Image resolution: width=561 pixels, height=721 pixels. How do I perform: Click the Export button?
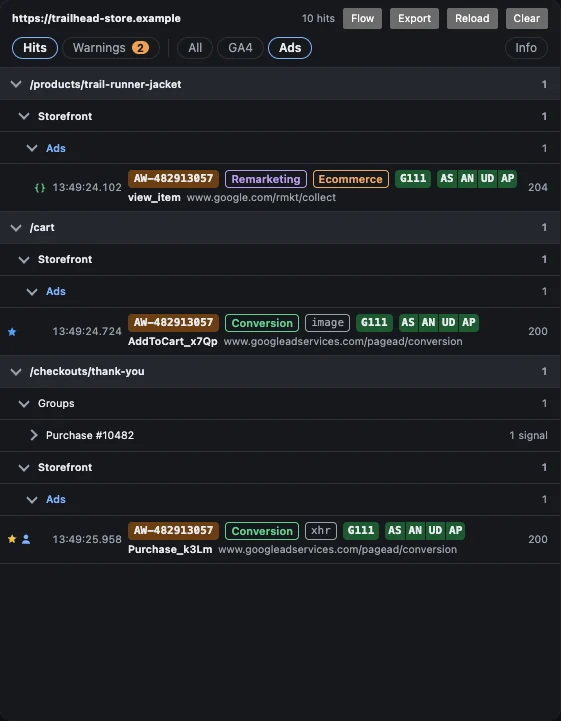[414, 18]
